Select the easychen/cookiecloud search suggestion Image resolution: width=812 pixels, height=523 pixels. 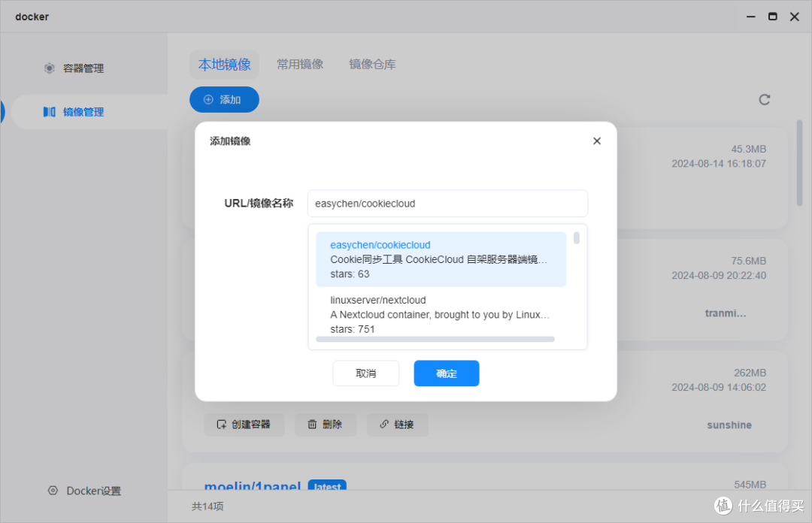[x=441, y=260]
